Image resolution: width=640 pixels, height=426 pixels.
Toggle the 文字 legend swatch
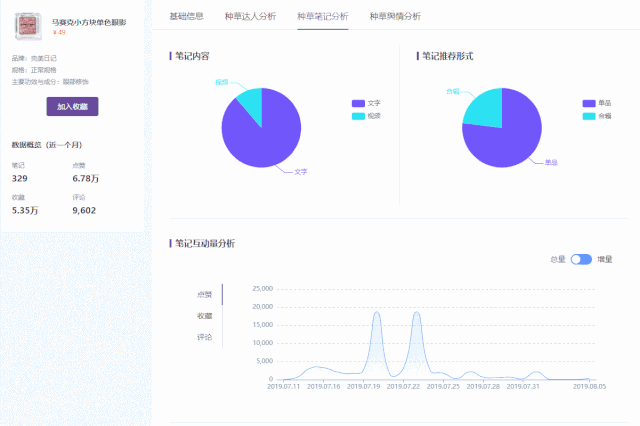[358, 103]
